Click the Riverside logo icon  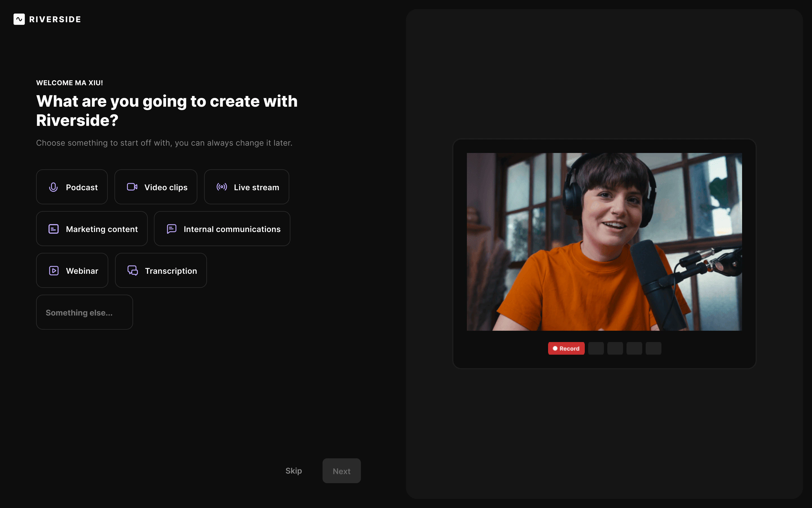[19, 19]
